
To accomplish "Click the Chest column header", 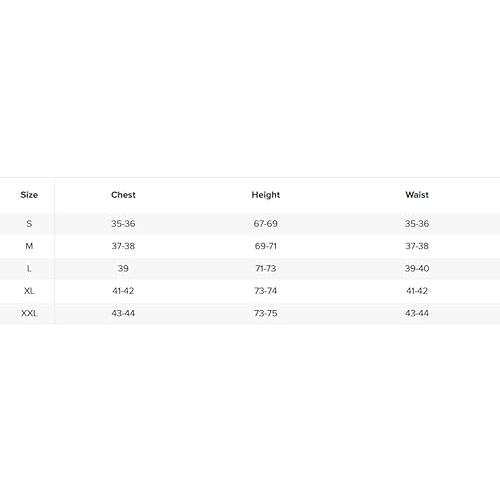I will (123, 195).
